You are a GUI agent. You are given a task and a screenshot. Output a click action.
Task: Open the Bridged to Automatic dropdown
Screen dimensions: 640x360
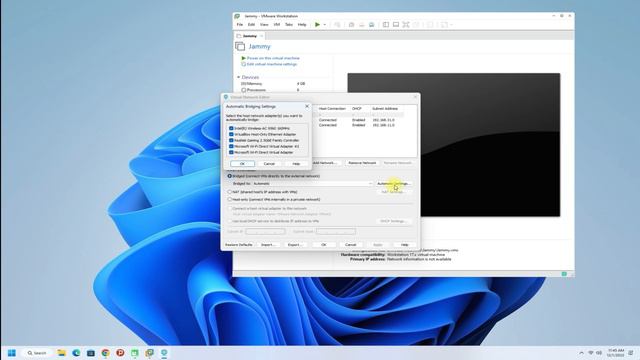pyautogui.click(x=312, y=184)
